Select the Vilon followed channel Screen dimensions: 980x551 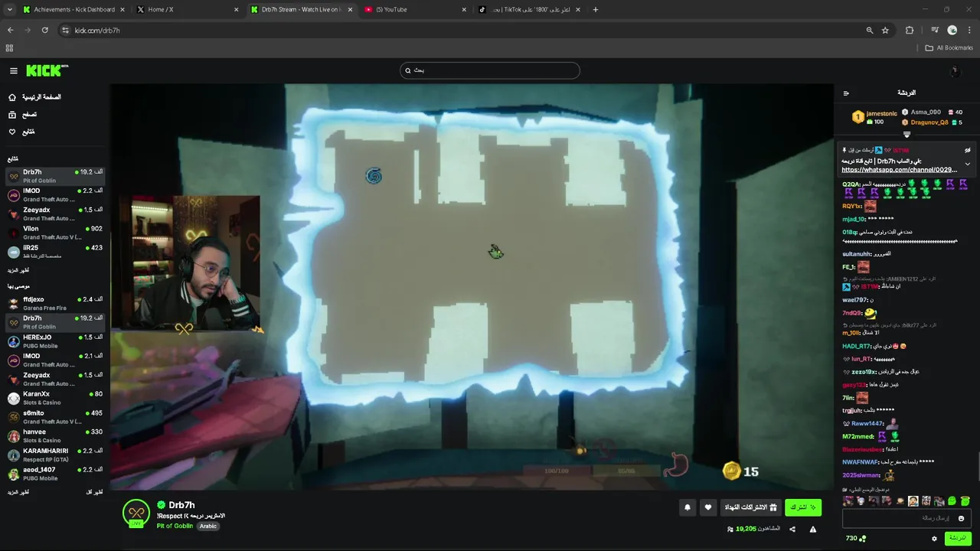(x=54, y=233)
